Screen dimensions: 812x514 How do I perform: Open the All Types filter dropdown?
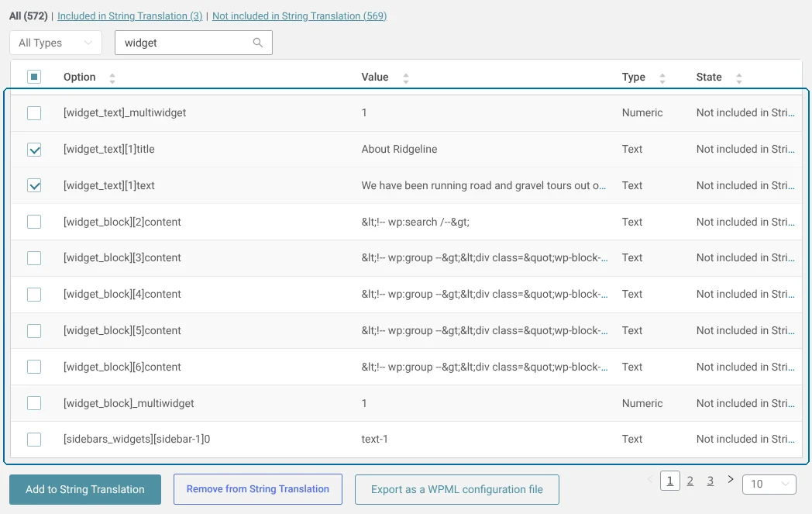coord(56,43)
